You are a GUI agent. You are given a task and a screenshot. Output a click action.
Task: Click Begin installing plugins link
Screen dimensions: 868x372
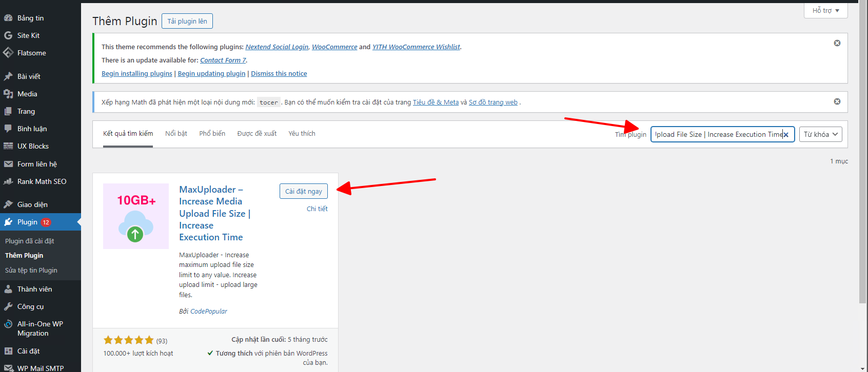pyautogui.click(x=137, y=73)
